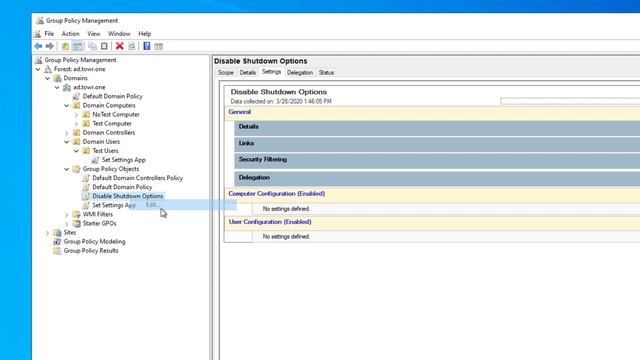
Task: Expand the Starter GPOs node
Action: [67, 223]
